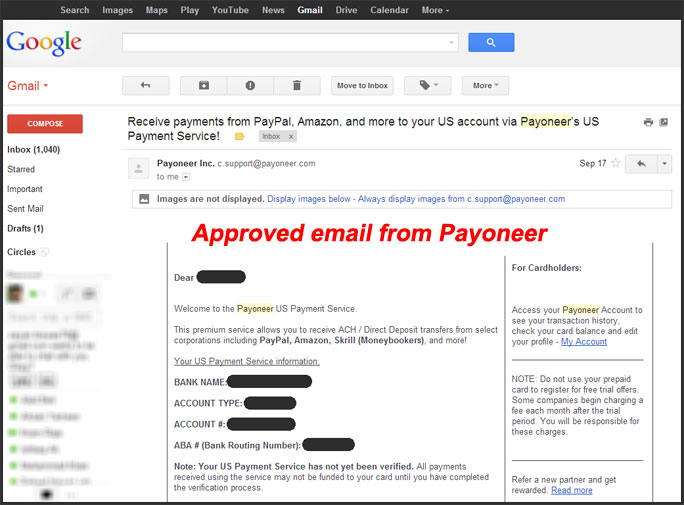Screen dimensions: 684x505
Task: Open Maps in the top Google bar
Action: coord(157,10)
